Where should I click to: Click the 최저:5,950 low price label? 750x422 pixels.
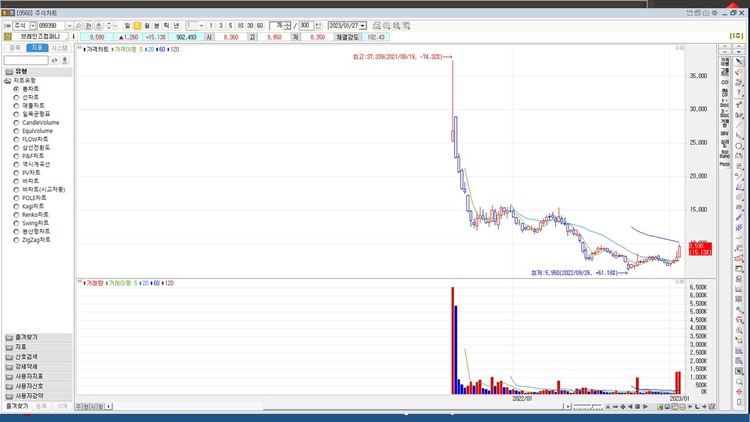click(579, 273)
